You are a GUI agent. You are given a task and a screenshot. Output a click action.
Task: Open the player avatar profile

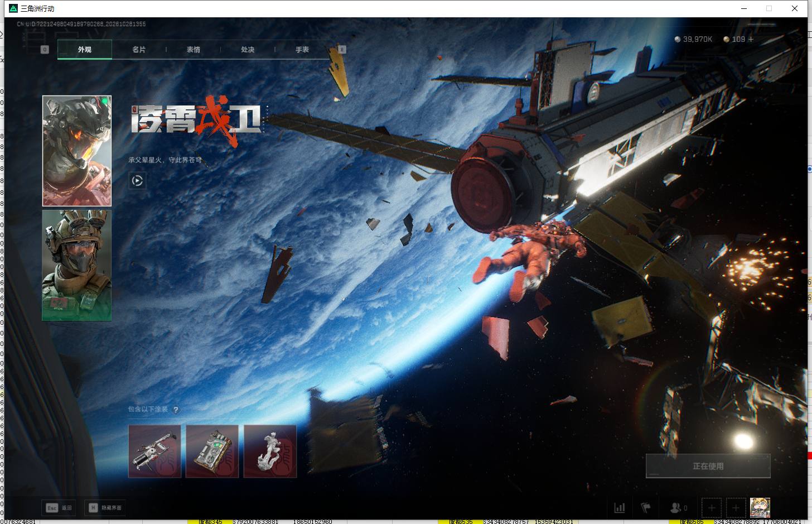[x=760, y=508]
